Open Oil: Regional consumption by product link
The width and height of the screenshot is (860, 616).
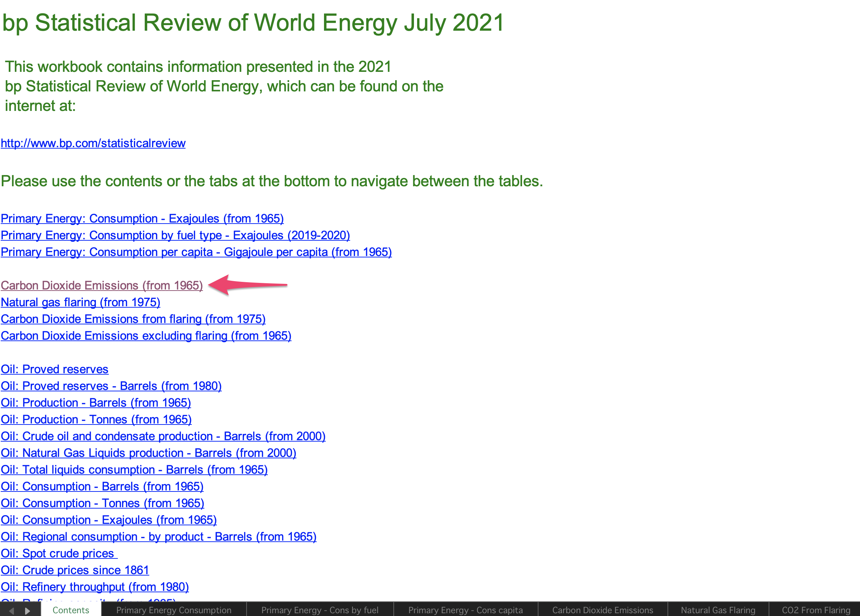[158, 536]
